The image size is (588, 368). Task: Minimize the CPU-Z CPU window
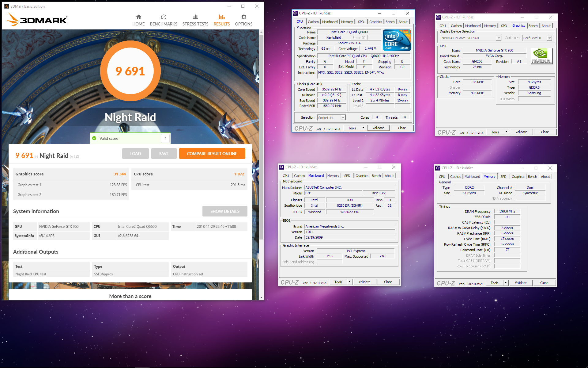click(379, 13)
